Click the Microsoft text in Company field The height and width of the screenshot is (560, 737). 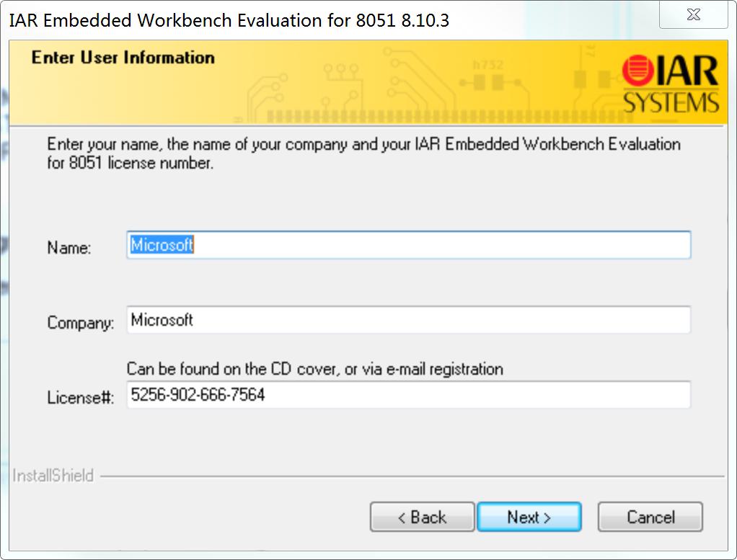[162, 320]
